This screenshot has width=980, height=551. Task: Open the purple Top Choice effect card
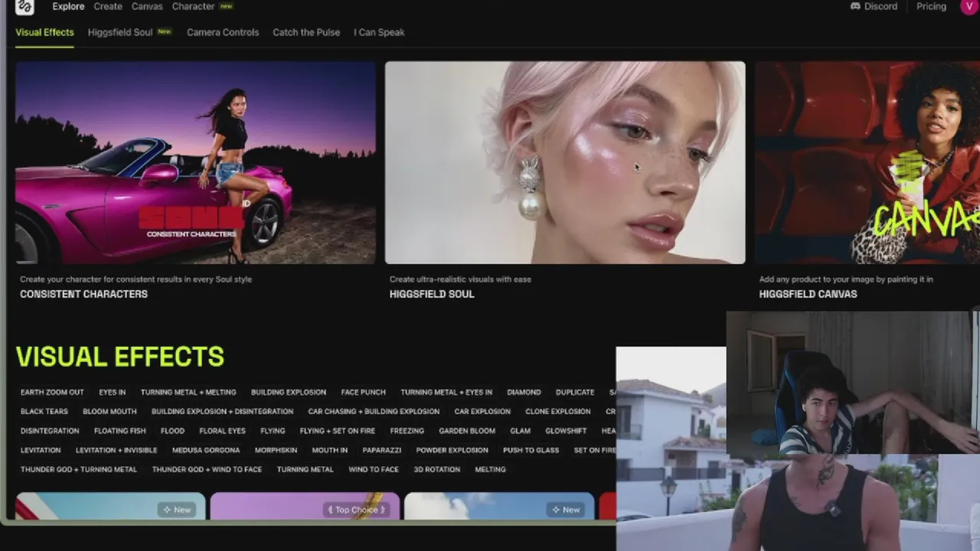click(305, 506)
